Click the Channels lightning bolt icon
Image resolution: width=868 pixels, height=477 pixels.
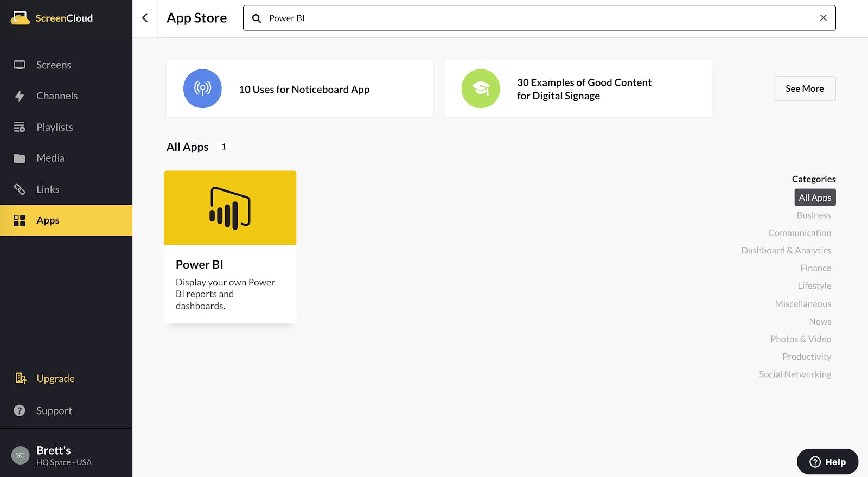20,96
